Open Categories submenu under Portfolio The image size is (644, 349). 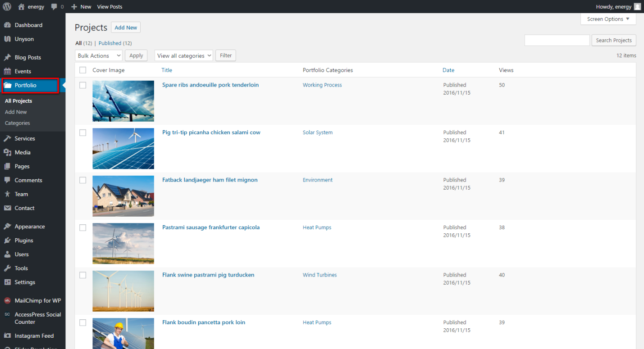pyautogui.click(x=18, y=123)
